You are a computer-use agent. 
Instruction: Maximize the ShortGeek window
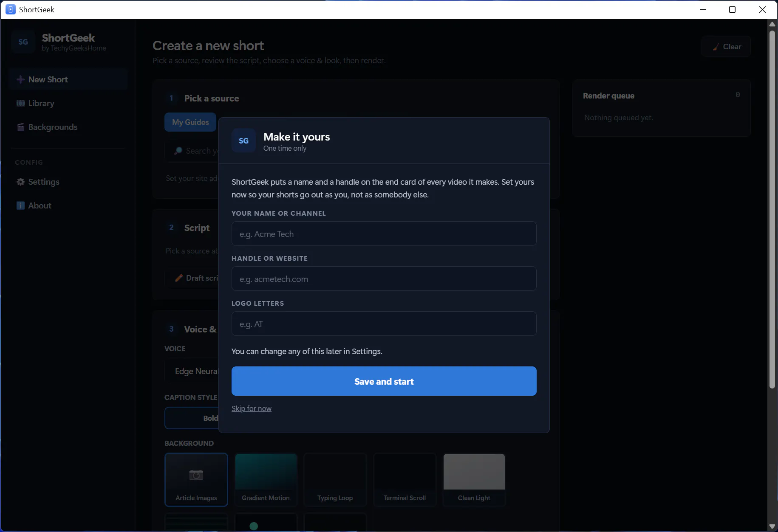pyautogui.click(x=732, y=9)
